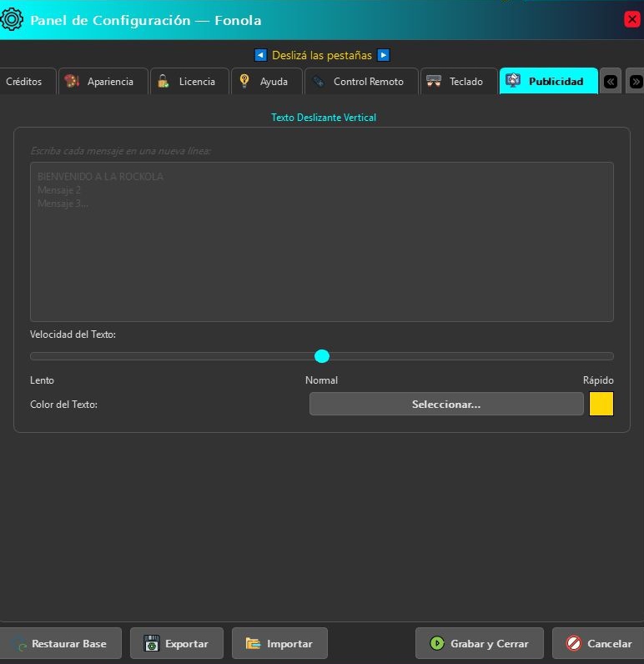
Task: Click the Color del Texto label
Action: (63, 404)
